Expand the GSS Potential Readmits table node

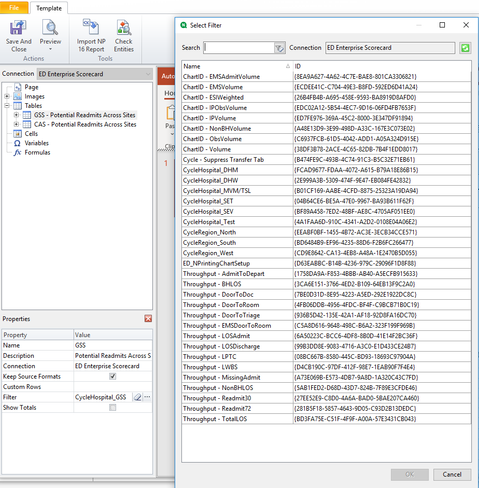coord(16,115)
